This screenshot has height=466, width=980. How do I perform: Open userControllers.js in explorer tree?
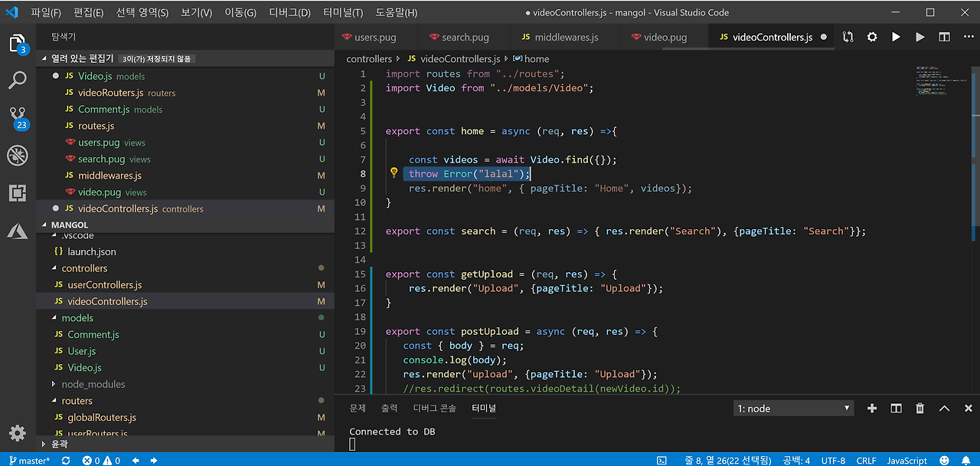185,285
